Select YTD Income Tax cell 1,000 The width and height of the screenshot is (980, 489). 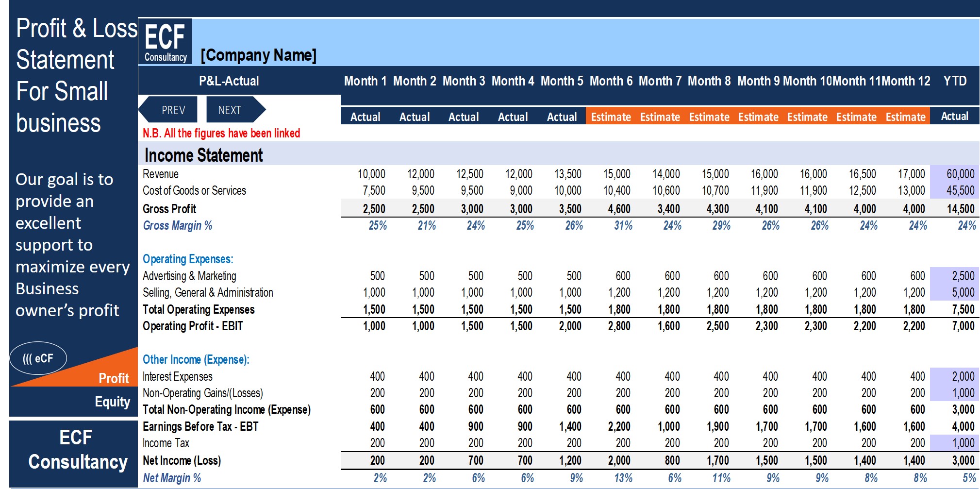963,443
